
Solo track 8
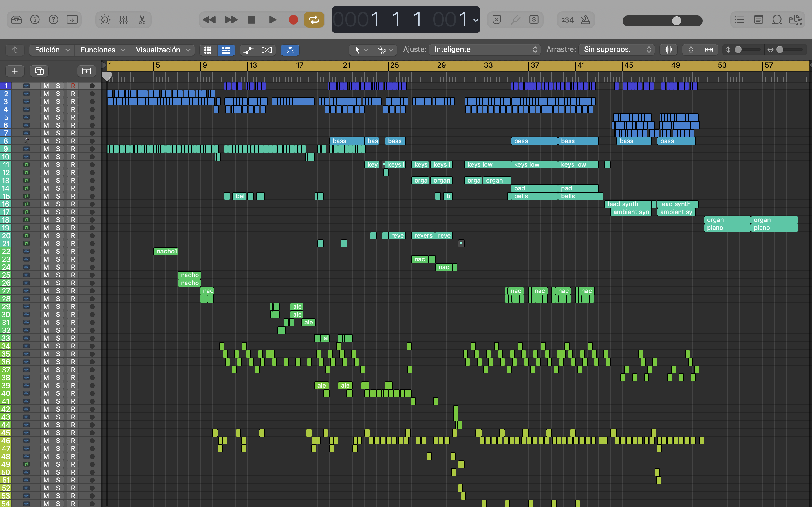click(x=58, y=141)
